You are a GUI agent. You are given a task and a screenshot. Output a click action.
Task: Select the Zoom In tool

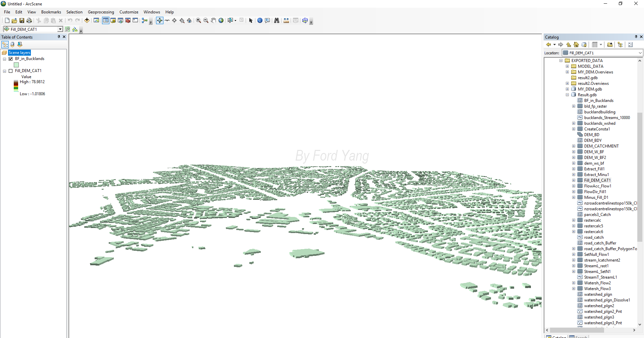(x=199, y=20)
